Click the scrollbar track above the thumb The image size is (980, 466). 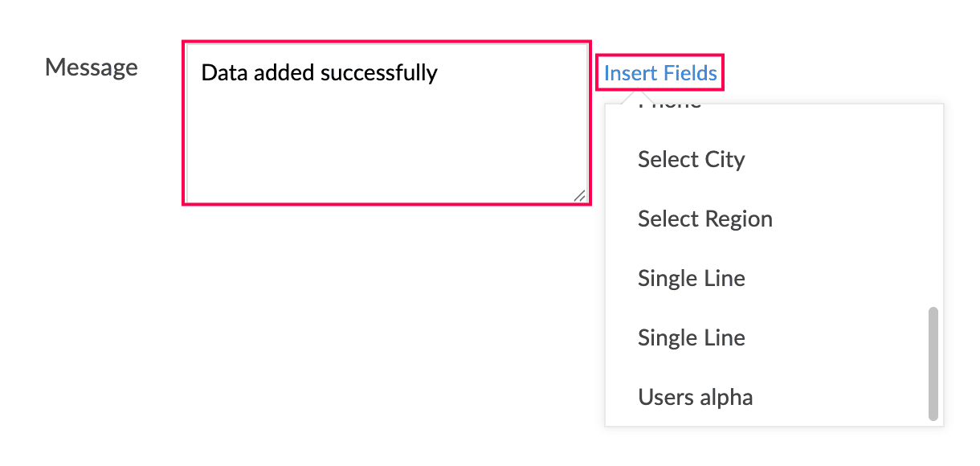[x=933, y=205]
